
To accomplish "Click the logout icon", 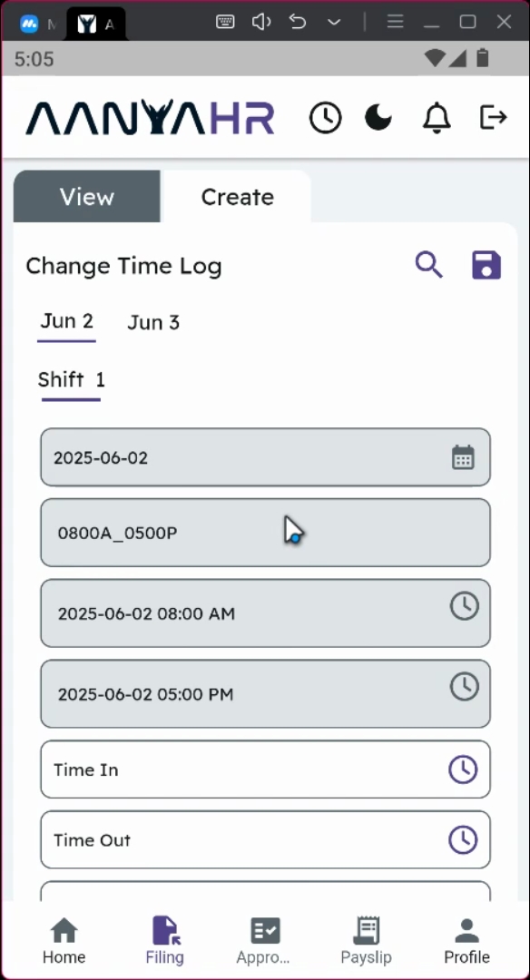I will [x=493, y=117].
